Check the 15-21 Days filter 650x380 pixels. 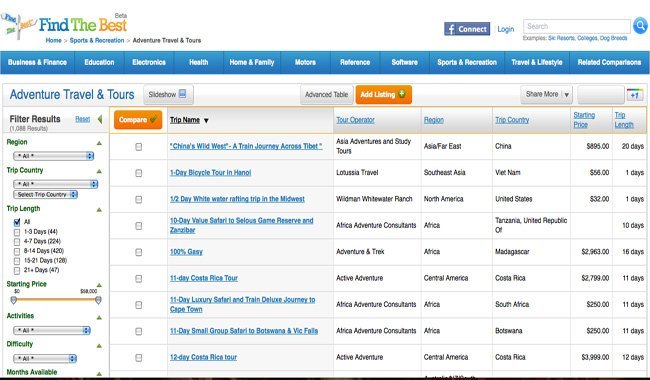17,261
